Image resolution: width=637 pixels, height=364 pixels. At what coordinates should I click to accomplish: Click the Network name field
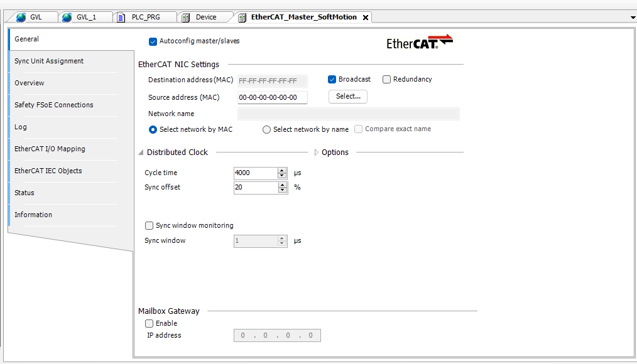point(349,114)
